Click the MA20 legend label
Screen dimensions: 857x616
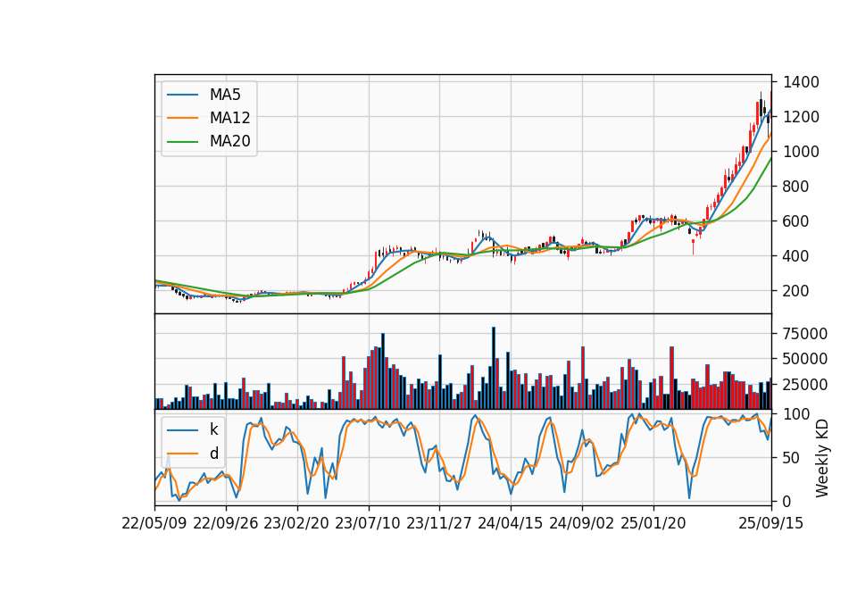pyautogui.click(x=229, y=141)
